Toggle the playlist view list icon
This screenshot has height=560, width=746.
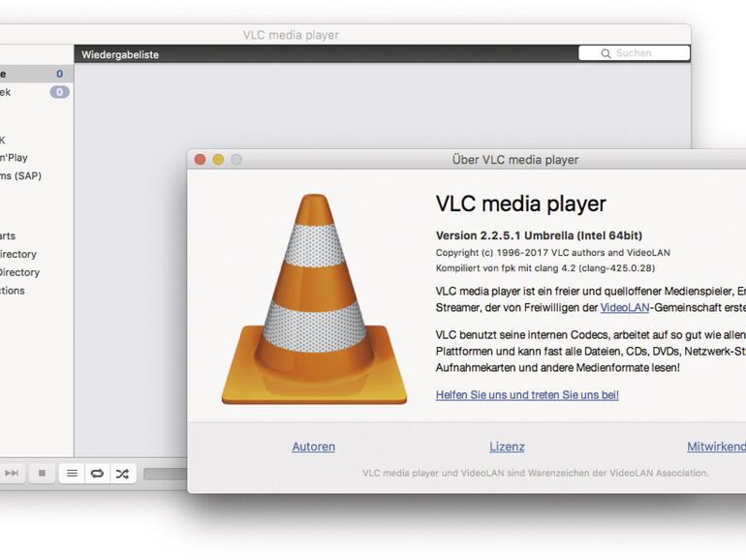point(72,474)
